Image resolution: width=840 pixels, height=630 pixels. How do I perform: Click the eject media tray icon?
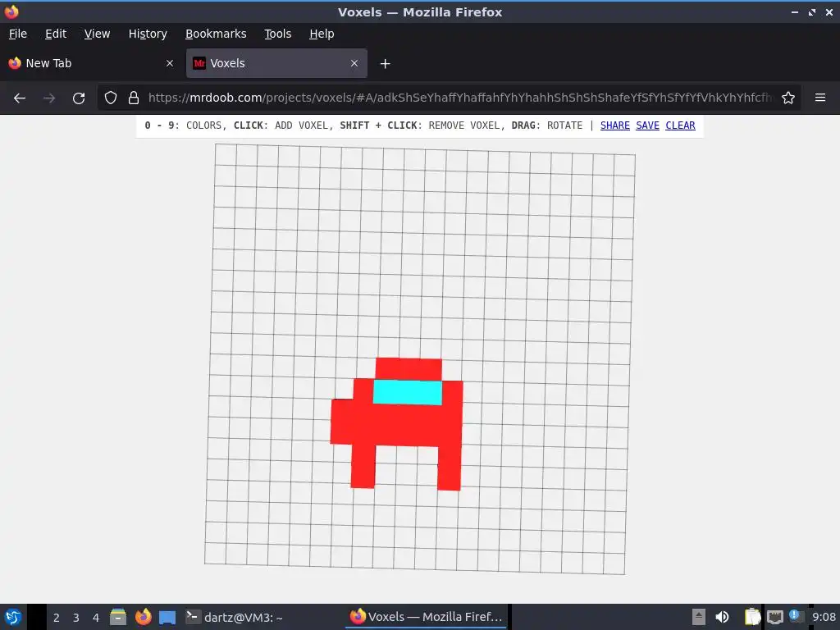(x=699, y=617)
